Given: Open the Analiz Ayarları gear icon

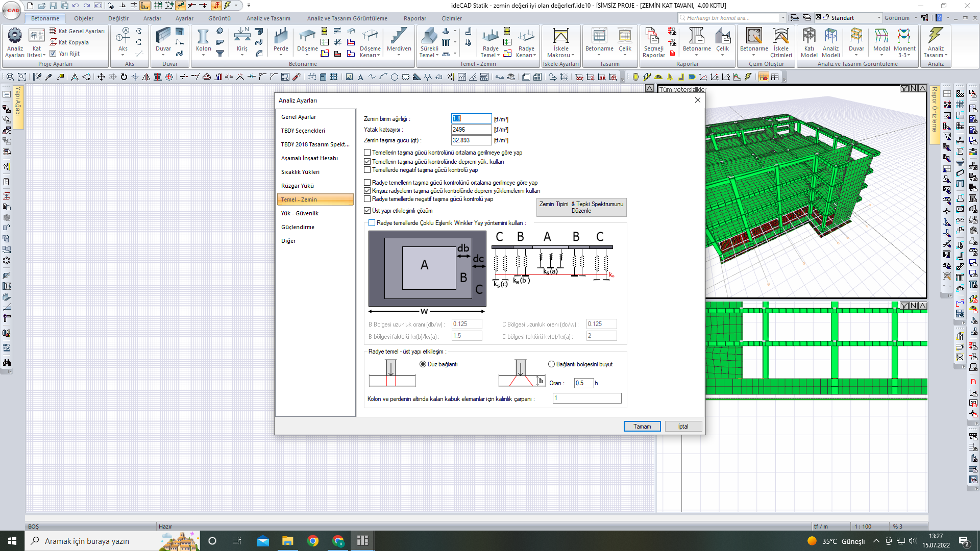Looking at the screenshot, I should point(15,36).
